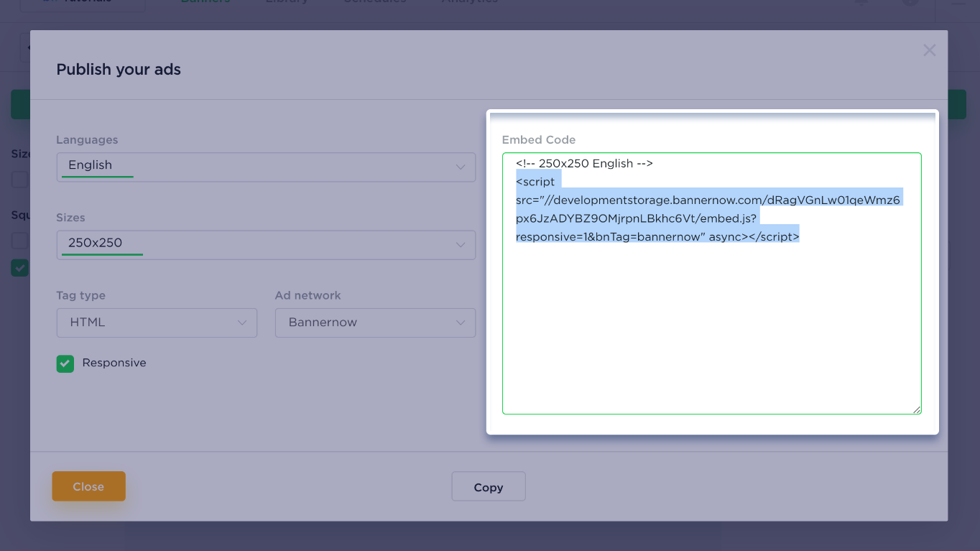Click the Copy button
Viewport: 980px width, 551px height.
pos(489,487)
